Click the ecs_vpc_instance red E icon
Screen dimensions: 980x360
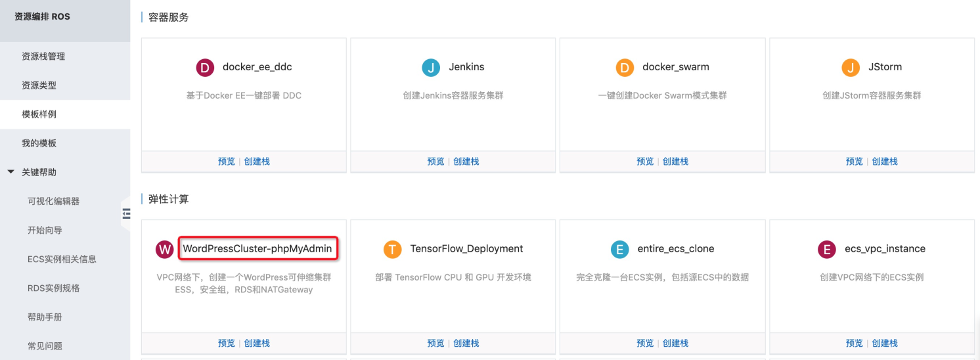pyautogui.click(x=826, y=249)
